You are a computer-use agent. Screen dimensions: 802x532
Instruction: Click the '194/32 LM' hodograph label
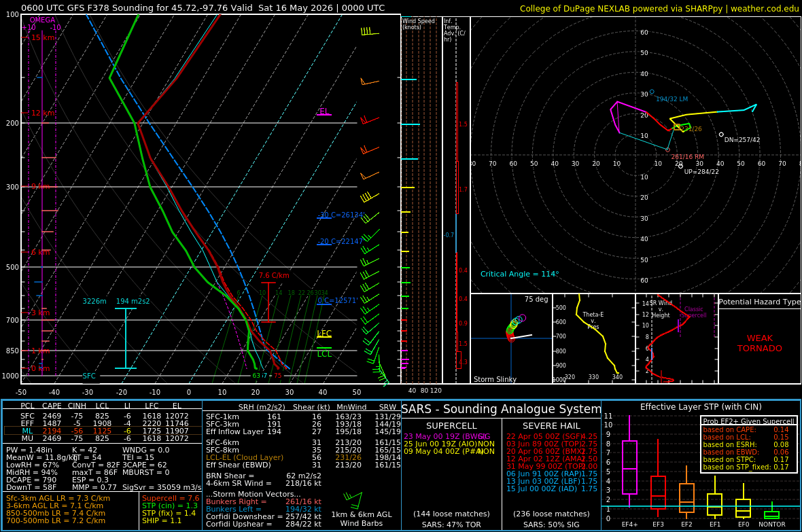pos(672,99)
